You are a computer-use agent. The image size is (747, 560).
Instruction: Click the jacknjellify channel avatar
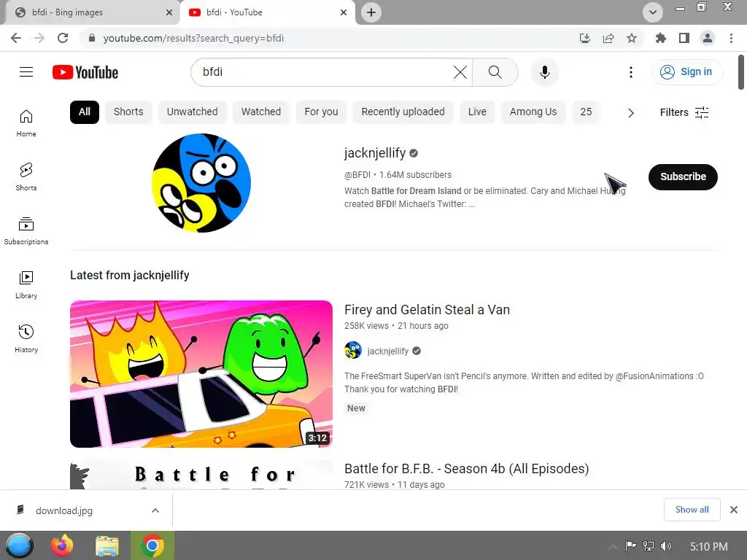(201, 183)
